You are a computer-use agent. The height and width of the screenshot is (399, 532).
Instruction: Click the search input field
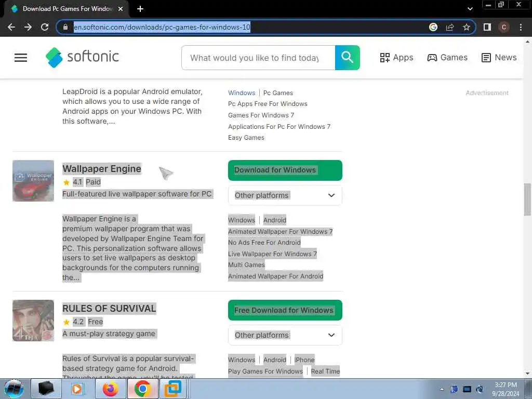pyautogui.click(x=258, y=58)
